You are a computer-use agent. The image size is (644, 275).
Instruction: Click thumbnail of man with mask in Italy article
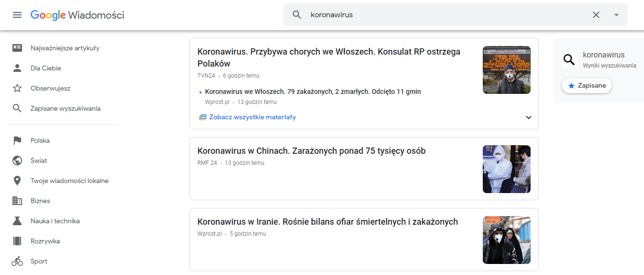point(507,70)
